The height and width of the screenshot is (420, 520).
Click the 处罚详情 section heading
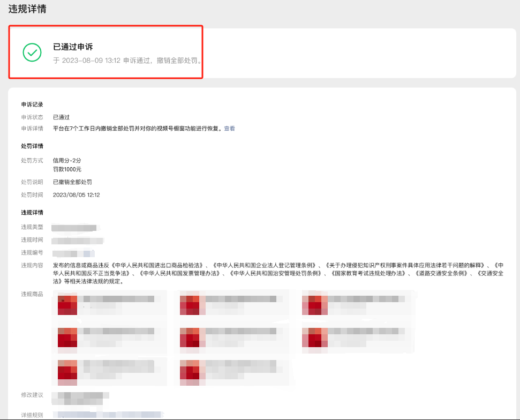[32, 146]
